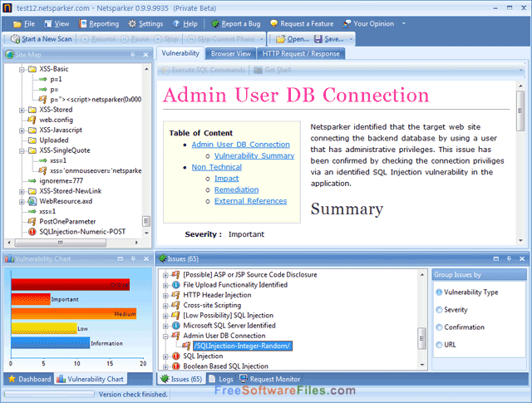Pin the Issues panel

click(x=509, y=258)
